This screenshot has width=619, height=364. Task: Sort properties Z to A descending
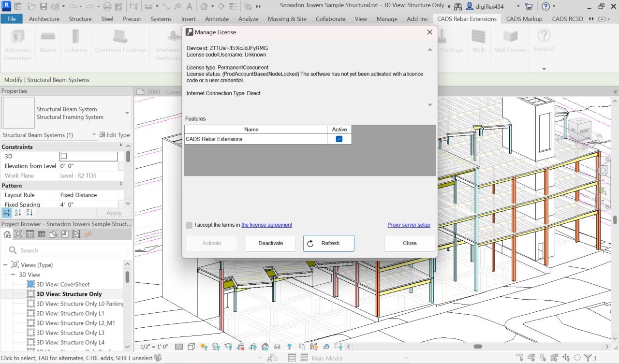tap(29, 213)
